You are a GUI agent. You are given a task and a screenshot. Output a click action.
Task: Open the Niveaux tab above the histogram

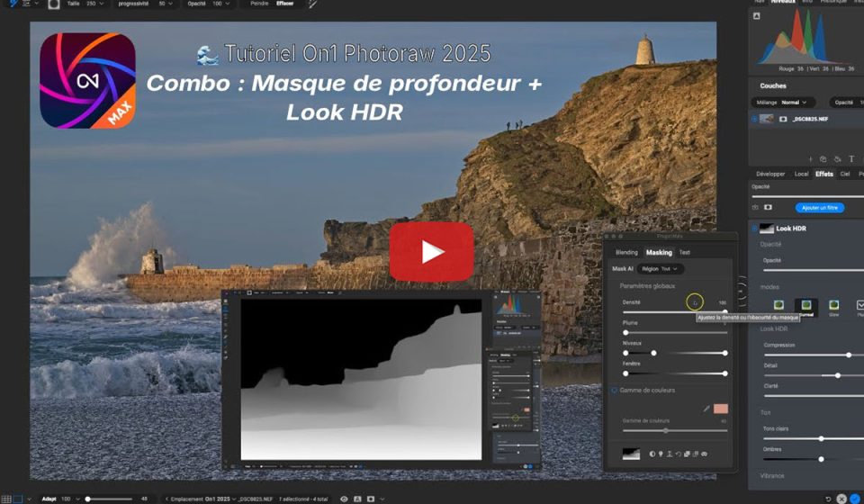(782, 2)
